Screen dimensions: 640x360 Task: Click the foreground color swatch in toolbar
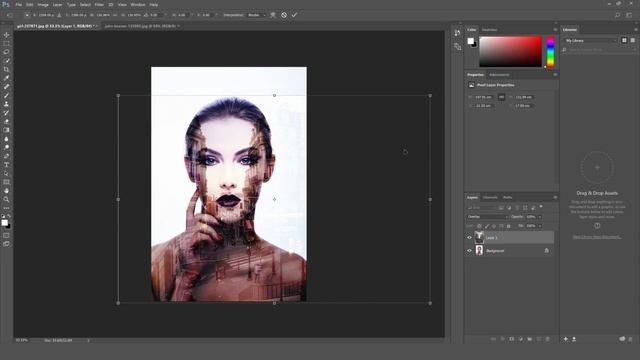pos(4,222)
